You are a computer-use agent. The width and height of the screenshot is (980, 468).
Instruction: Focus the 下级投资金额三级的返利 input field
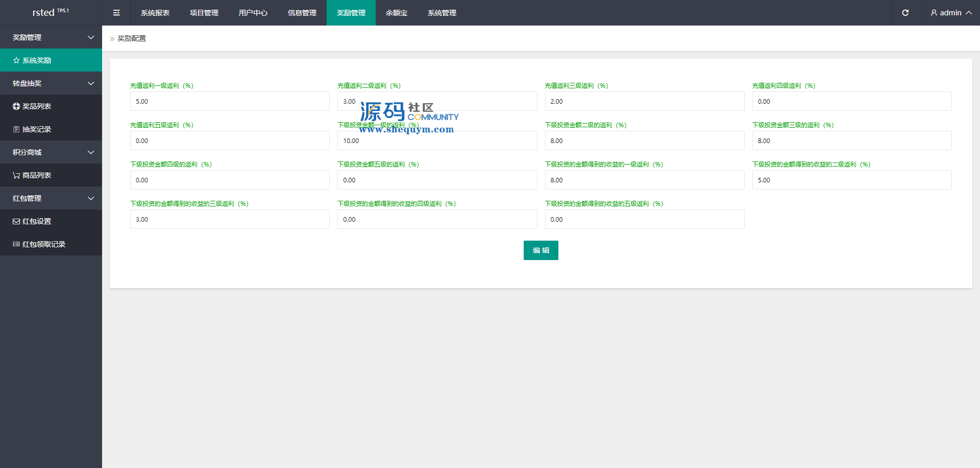click(852, 141)
